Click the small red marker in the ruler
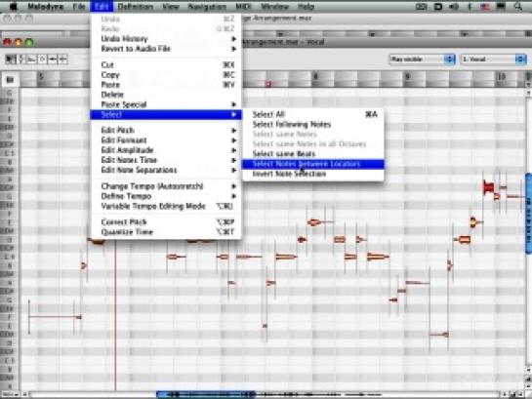Screen dimensions: 532x399 [x=268, y=84]
